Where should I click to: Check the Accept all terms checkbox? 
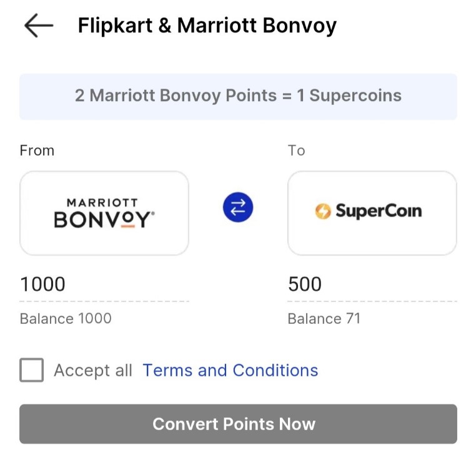[32, 370]
